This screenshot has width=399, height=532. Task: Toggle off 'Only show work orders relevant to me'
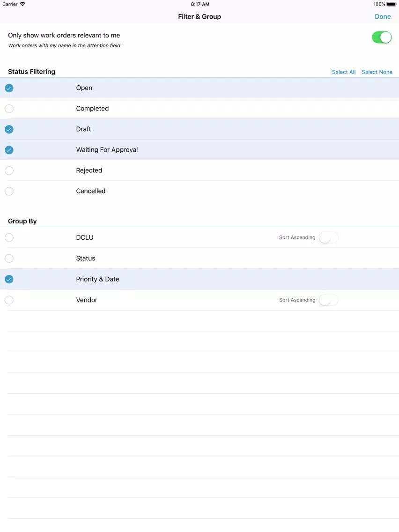[382, 37]
